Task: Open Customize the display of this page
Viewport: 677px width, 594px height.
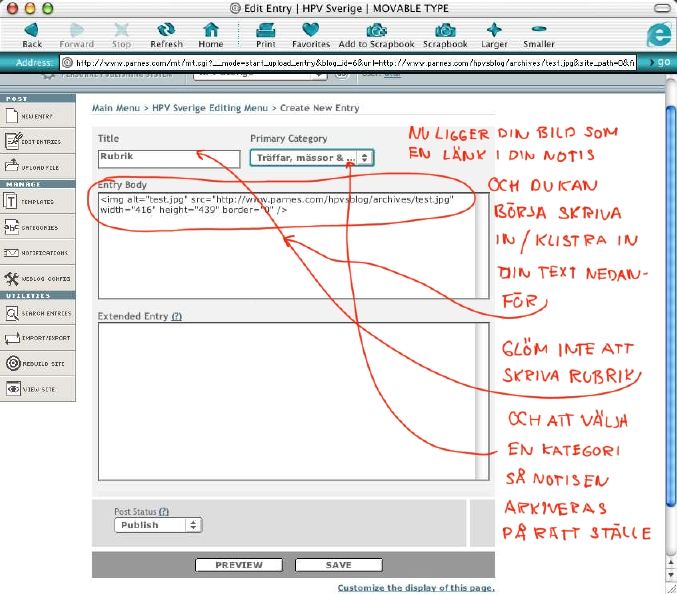Action: point(416,588)
